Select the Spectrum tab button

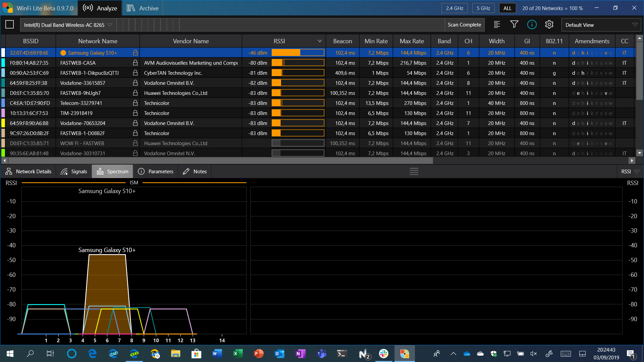point(112,172)
